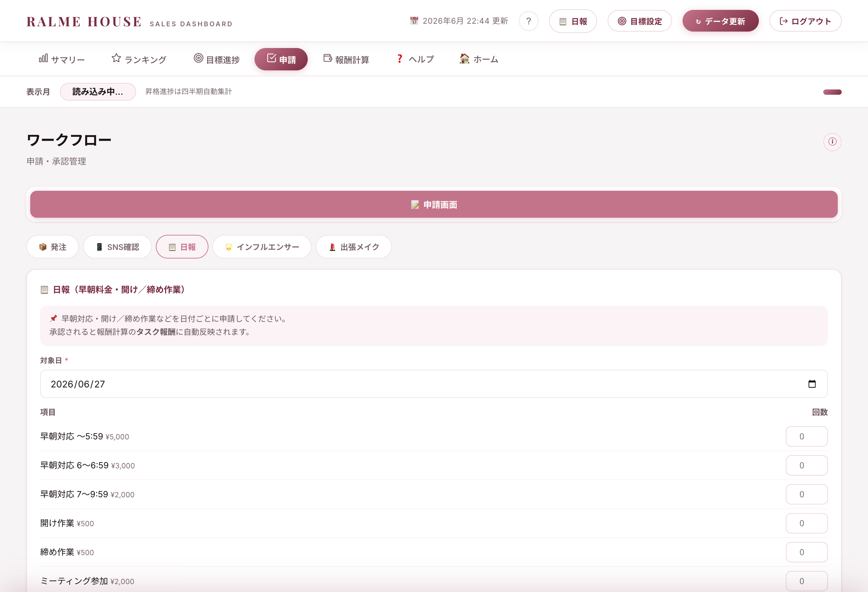The image size is (868, 592).
Task: Go to ホーム tab
Action: coord(479,59)
